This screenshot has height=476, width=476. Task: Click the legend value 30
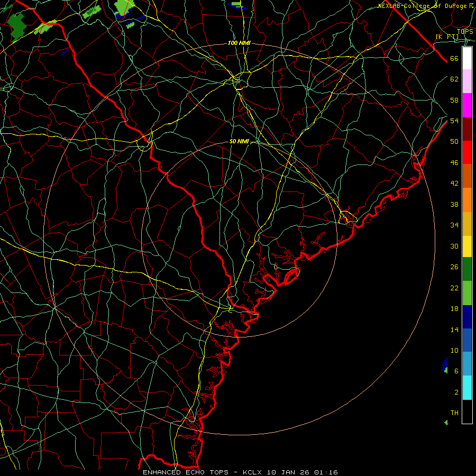454,246
